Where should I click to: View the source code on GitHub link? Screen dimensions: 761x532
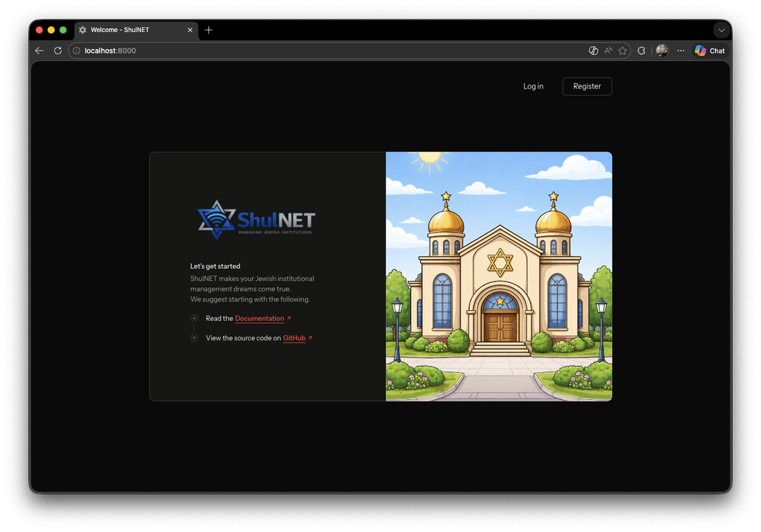[296, 337]
